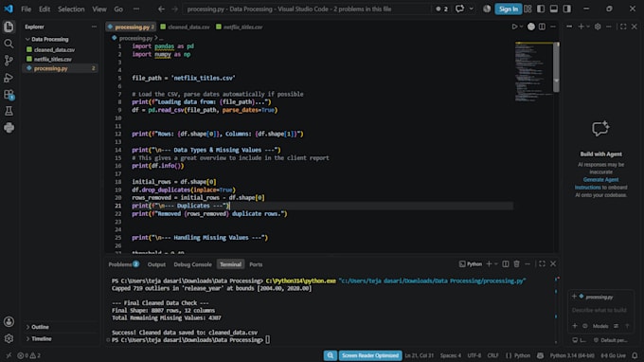644x362 pixels.
Task: Click the Run Python File play icon
Action: pos(514,27)
